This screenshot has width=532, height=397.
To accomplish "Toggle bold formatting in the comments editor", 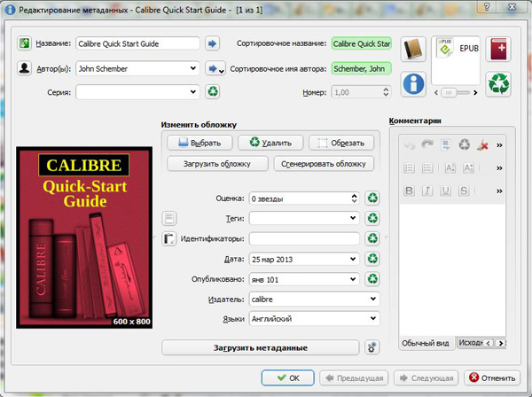I will 410,190.
